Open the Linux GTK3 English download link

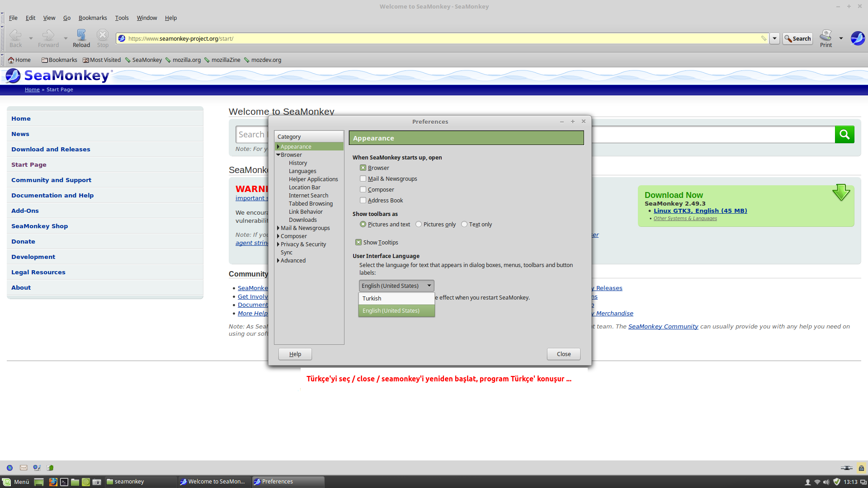pos(700,211)
